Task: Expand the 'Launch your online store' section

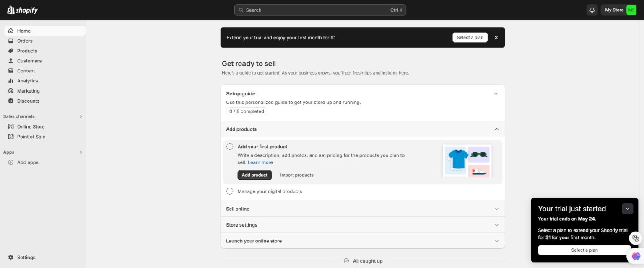Action: tap(362, 241)
